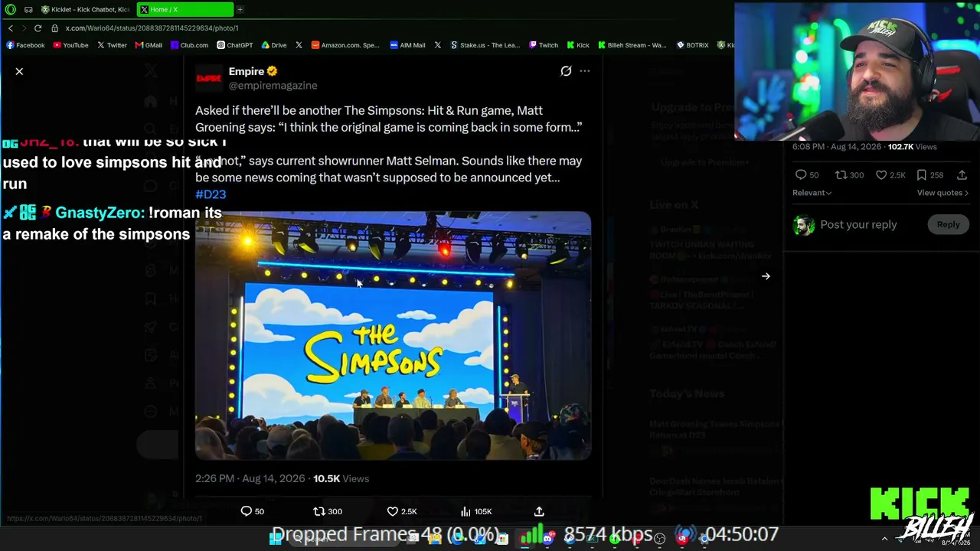Image resolution: width=980 pixels, height=551 pixels.
Task: Open the Amazon.com bookmark
Action: (x=345, y=45)
